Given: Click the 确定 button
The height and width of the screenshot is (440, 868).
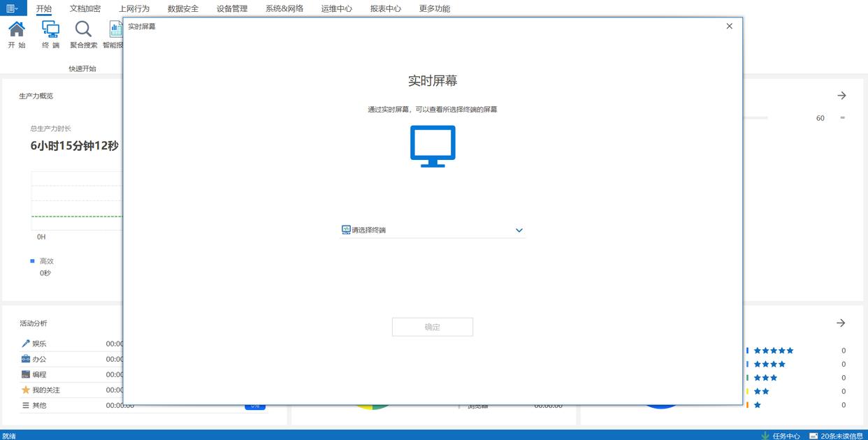Looking at the screenshot, I should pos(433,327).
